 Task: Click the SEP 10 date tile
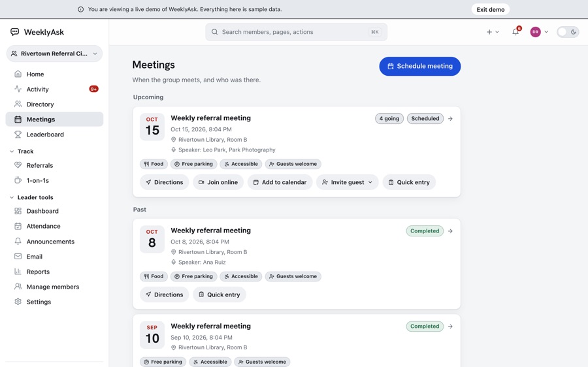click(x=152, y=335)
